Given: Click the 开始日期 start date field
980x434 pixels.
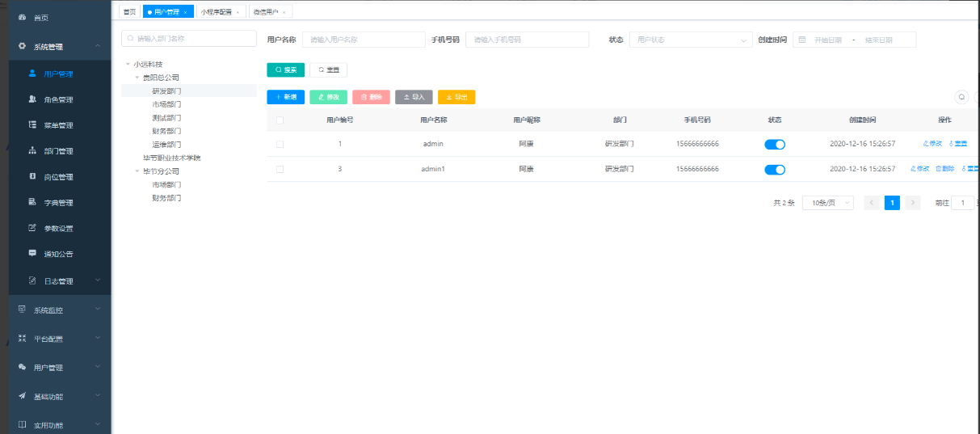Looking at the screenshot, I should (x=827, y=40).
